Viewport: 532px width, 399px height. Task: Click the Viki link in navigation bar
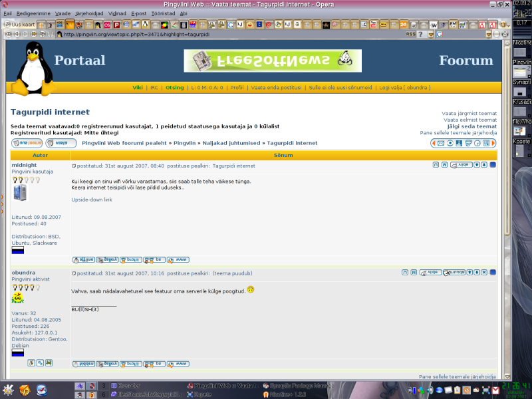[138, 88]
